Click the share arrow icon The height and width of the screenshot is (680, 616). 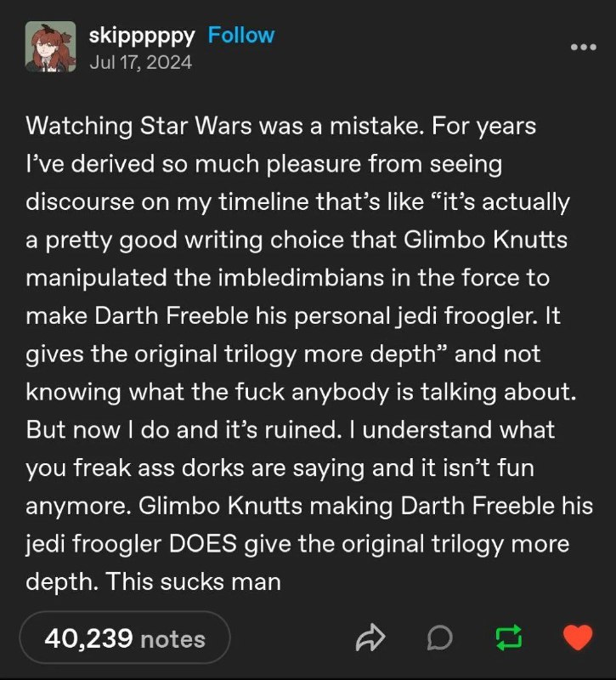tap(370, 637)
